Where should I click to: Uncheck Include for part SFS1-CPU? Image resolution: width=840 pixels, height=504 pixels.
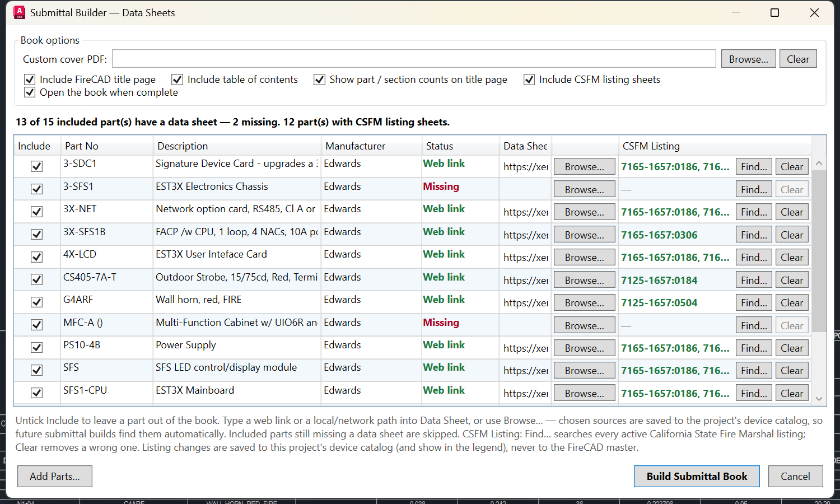click(x=36, y=393)
